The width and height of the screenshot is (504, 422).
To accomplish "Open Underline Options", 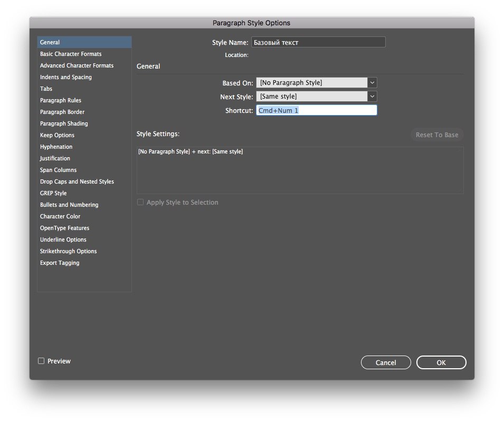I will pyautogui.click(x=84, y=239).
